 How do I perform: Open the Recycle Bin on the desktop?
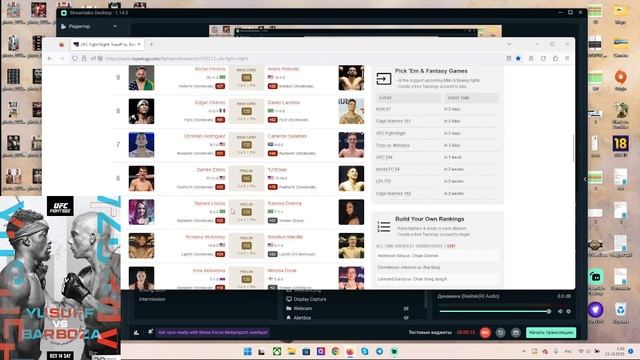point(620,310)
